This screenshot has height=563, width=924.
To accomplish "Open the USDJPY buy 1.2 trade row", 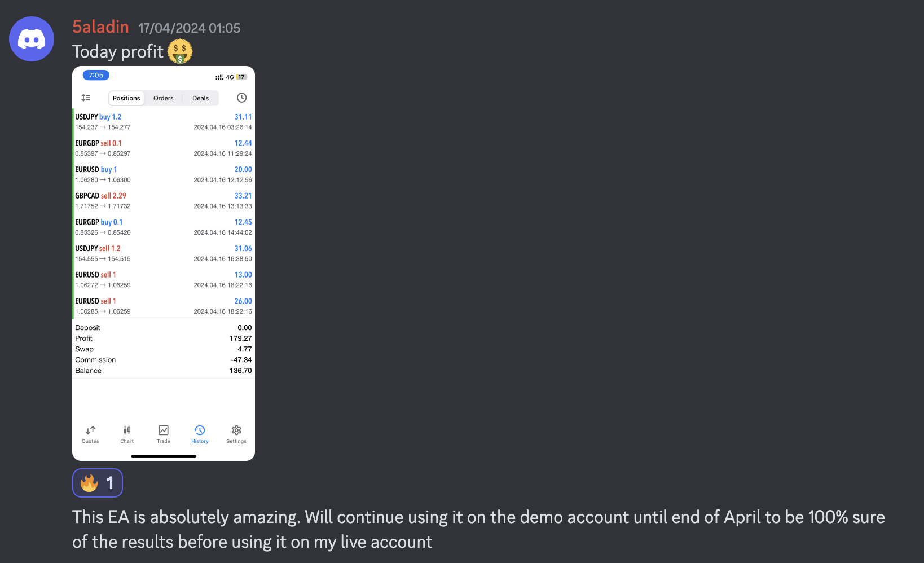I will click(164, 122).
